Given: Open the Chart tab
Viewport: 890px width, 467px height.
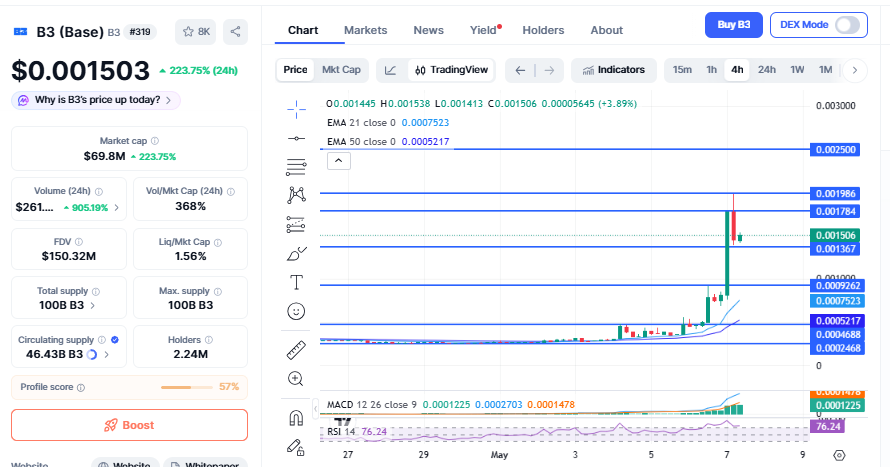Looking at the screenshot, I should (x=303, y=31).
